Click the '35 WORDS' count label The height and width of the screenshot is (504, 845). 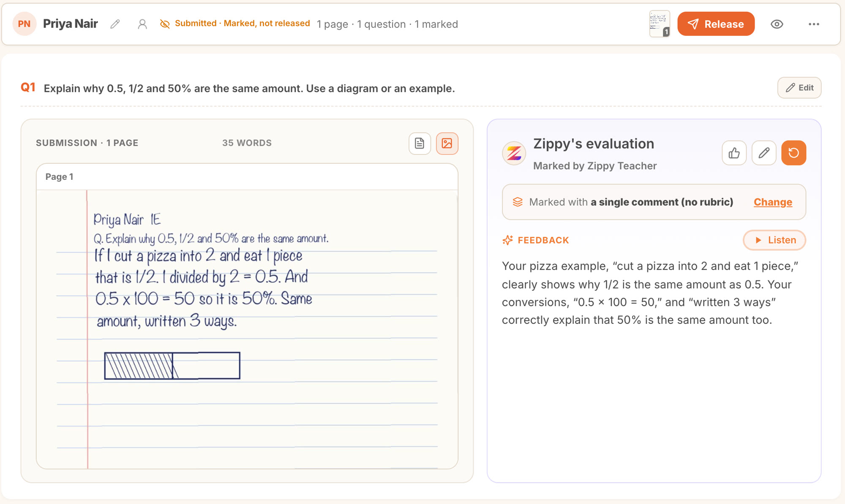pyautogui.click(x=247, y=143)
